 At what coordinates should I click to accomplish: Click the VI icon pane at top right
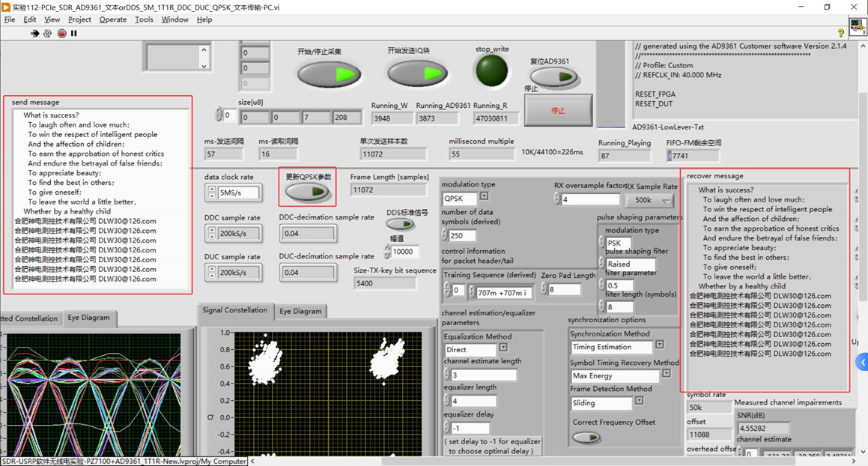[x=858, y=27]
